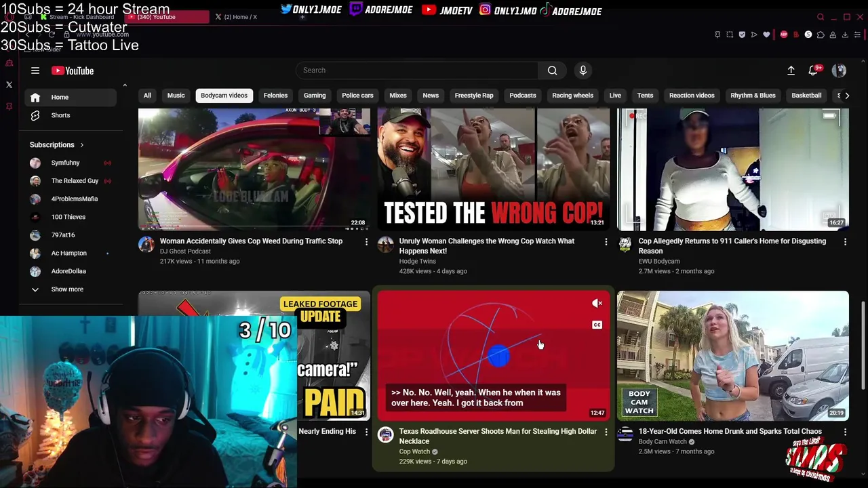Viewport: 868px width, 488px height.
Task: Click in the YouTube search field
Action: 416,70
